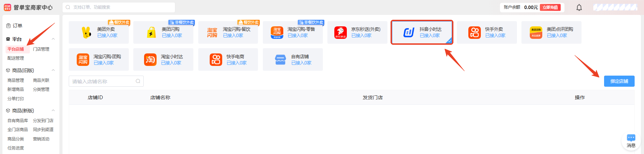The image size is (644, 154).
Task: Click 已接入0家 under 美团外卖
Action: click(107, 36)
